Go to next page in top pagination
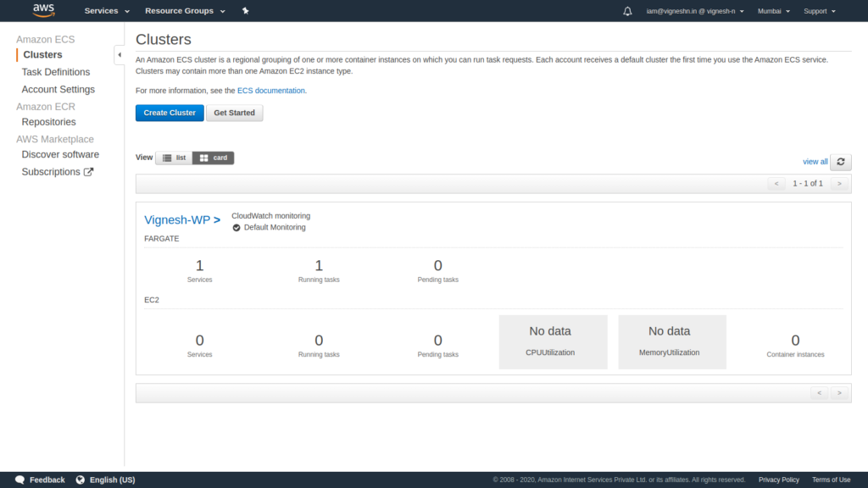The width and height of the screenshot is (868, 488). tap(839, 184)
